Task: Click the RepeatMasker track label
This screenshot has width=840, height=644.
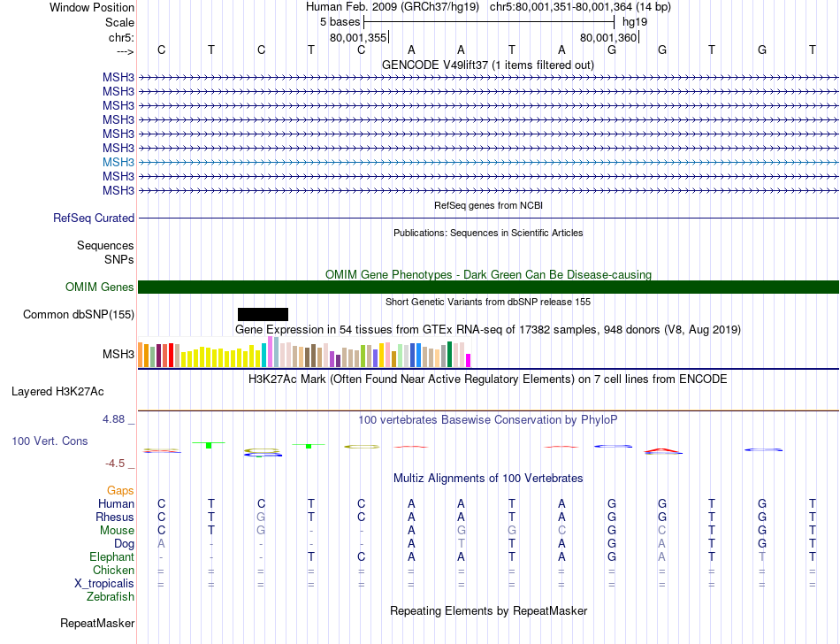Action: point(97,624)
